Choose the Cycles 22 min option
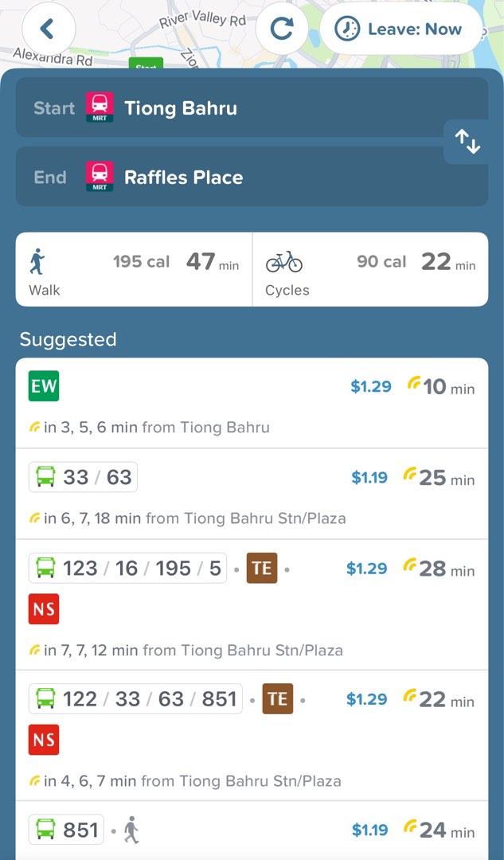Viewport: 504px width, 860px height. click(370, 269)
